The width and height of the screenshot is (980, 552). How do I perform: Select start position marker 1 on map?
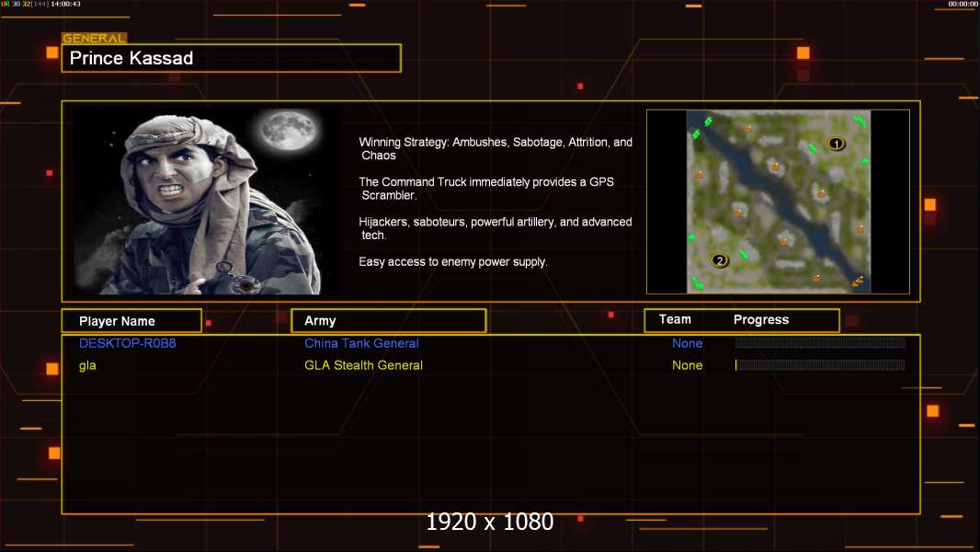tap(837, 144)
